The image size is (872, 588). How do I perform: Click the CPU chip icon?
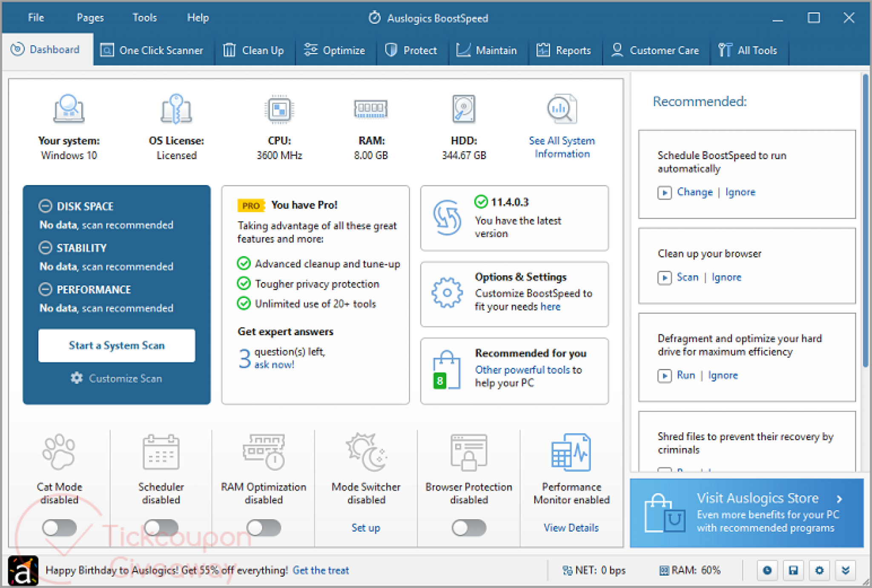click(x=279, y=109)
